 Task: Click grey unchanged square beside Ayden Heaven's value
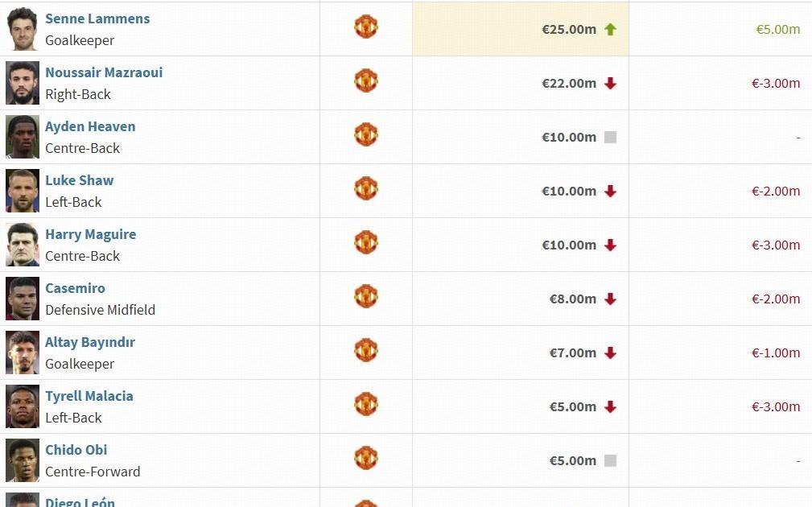[610, 138]
